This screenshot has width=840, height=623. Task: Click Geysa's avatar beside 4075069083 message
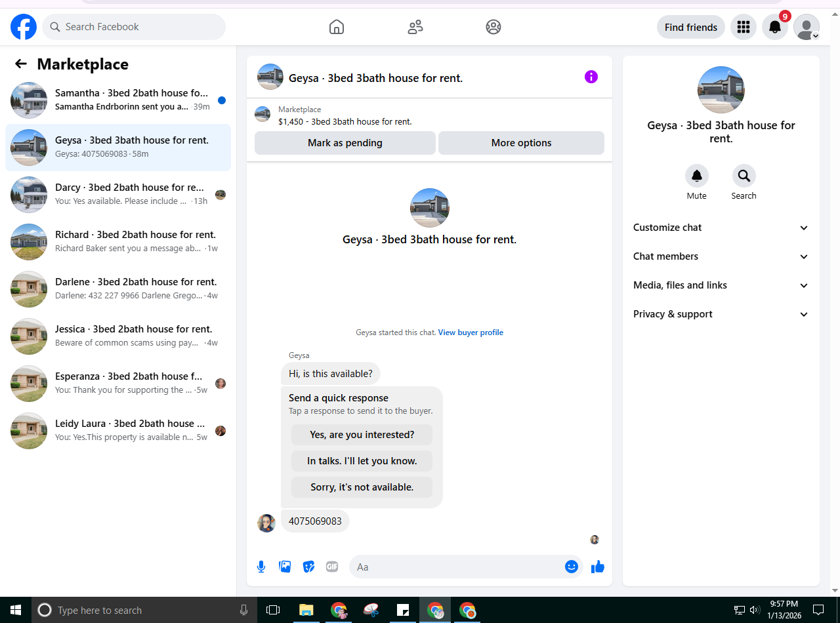(x=266, y=523)
